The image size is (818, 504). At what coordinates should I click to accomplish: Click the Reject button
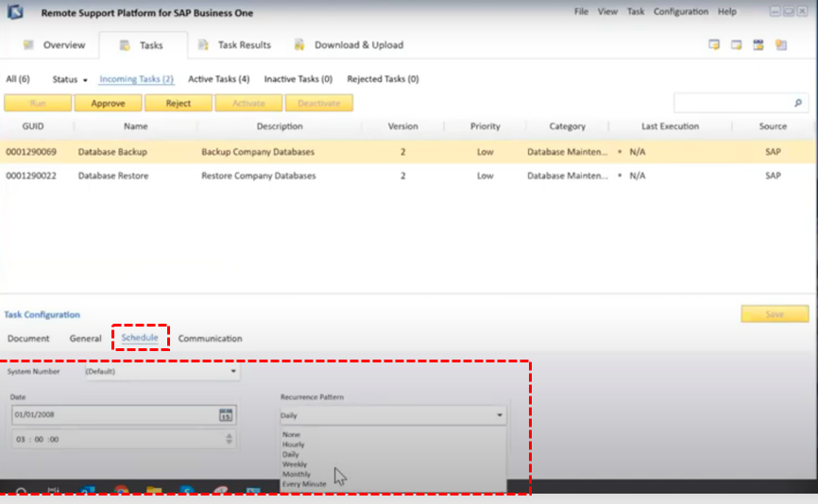click(179, 103)
